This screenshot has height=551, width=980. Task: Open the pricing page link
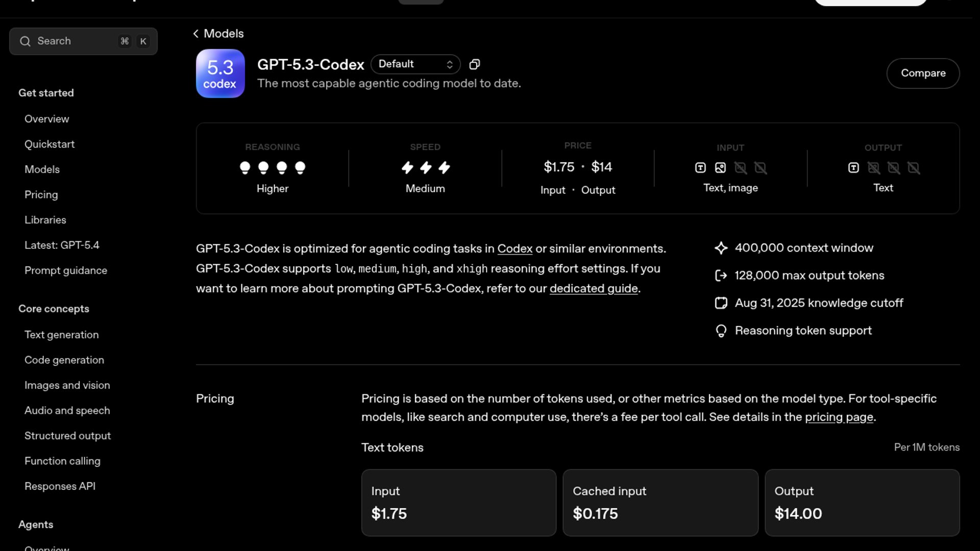tap(839, 417)
